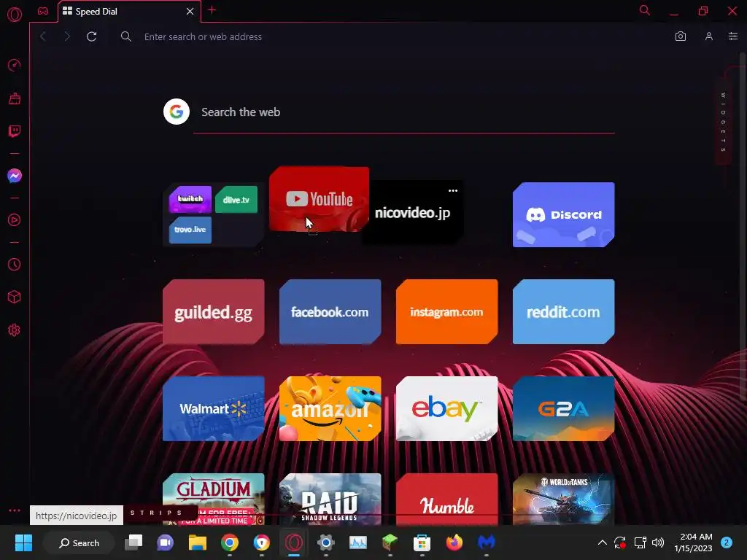Click the Search the web field

pyautogui.click(x=403, y=112)
